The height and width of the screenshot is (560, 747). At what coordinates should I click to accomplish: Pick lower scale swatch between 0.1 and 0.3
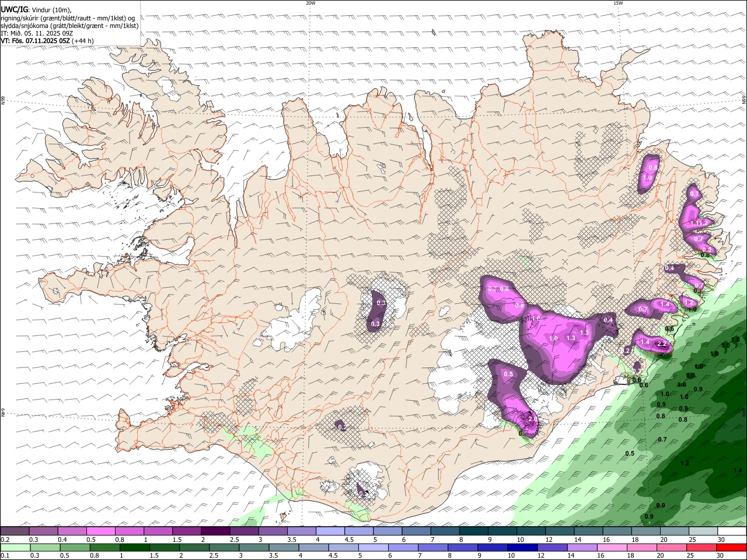click(16, 548)
